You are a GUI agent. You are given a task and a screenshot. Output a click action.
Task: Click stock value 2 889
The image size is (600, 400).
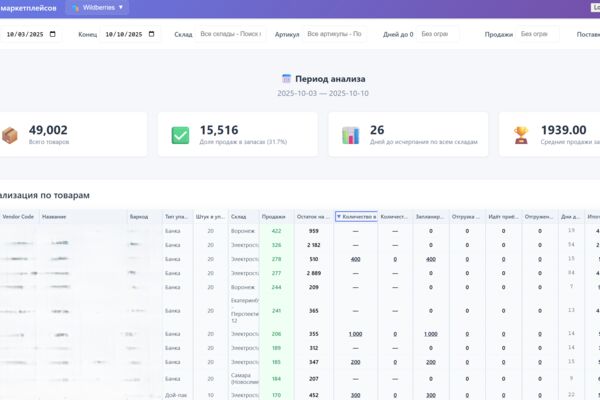coord(314,273)
